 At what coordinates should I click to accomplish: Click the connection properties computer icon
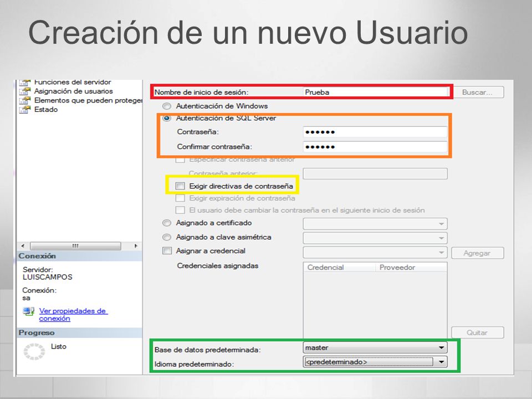[x=29, y=311]
